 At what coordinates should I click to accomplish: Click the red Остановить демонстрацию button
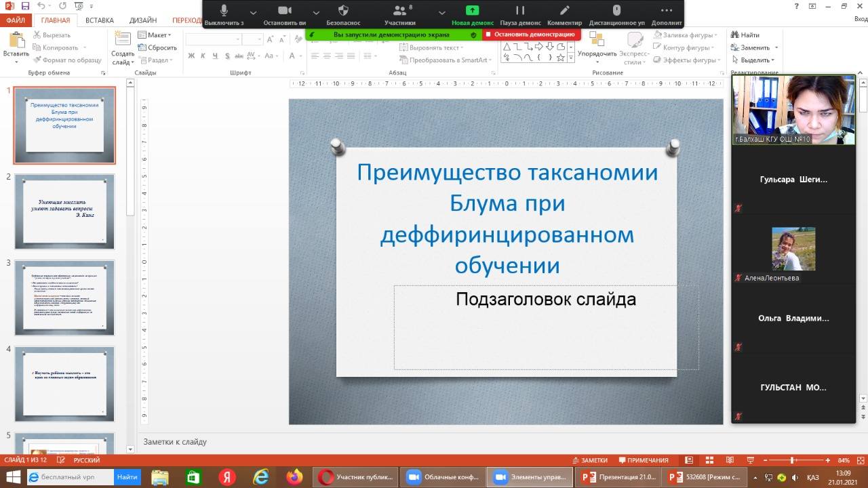[x=530, y=34]
